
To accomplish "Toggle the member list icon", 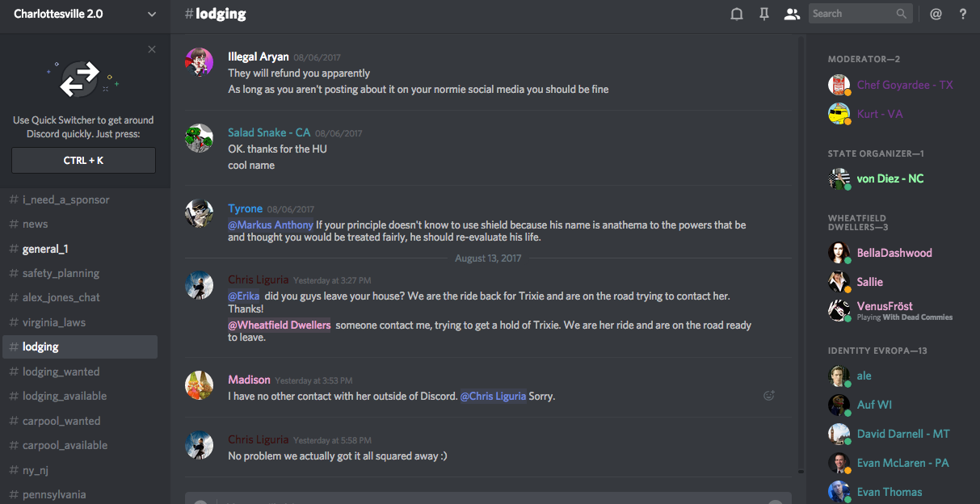I will coord(792,14).
